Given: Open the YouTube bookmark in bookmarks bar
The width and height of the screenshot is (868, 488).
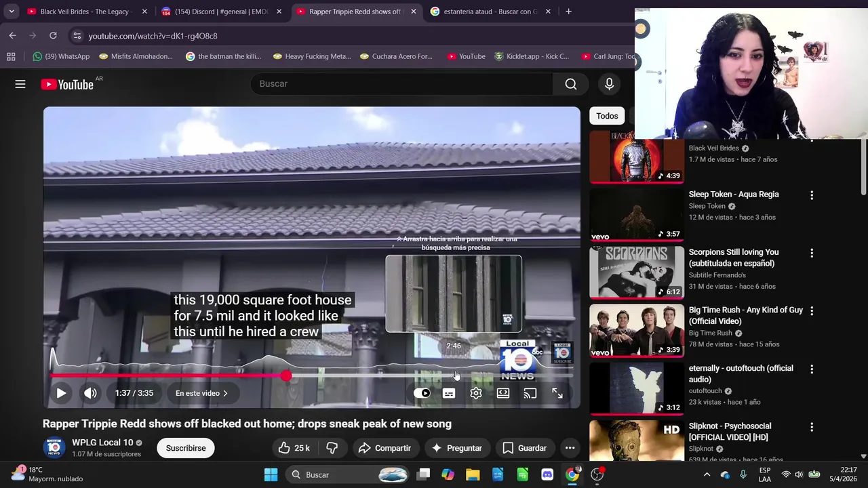Looking at the screenshot, I should (466, 56).
